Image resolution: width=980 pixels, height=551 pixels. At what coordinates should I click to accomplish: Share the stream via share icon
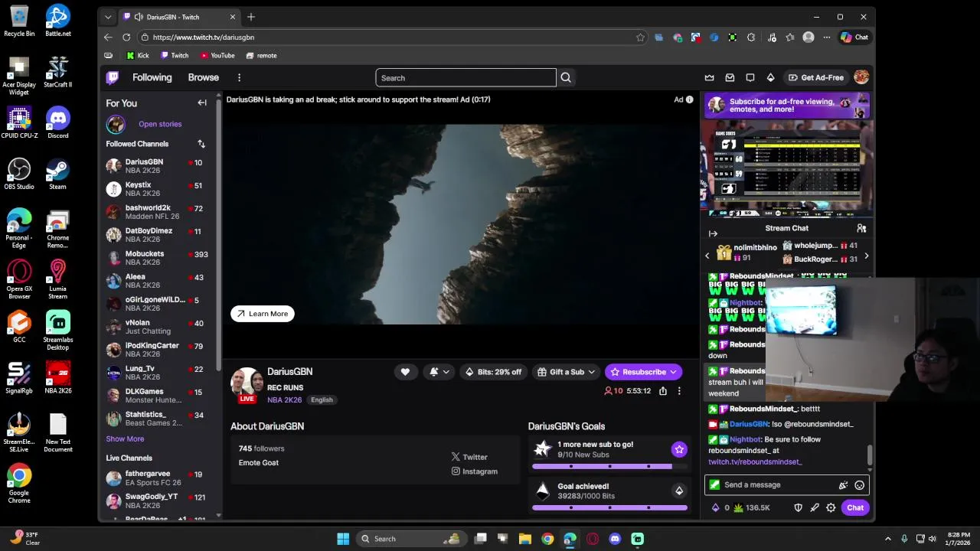coord(663,391)
